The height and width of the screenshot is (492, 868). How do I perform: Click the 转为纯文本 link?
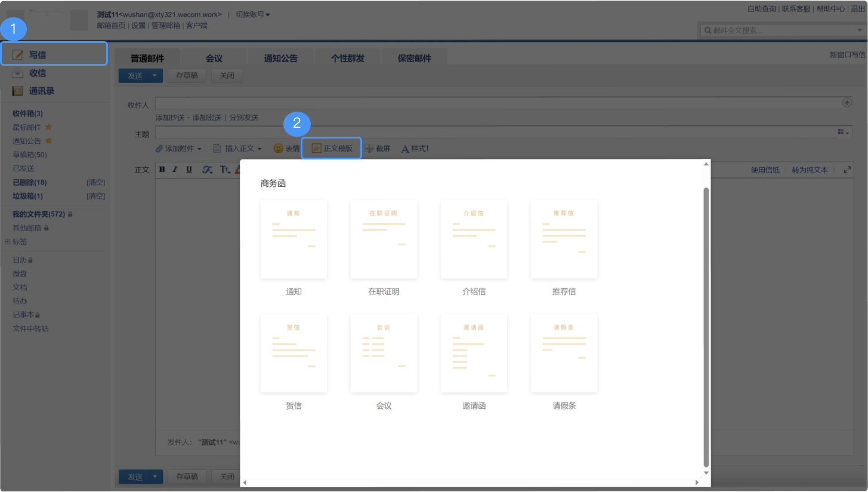point(810,170)
